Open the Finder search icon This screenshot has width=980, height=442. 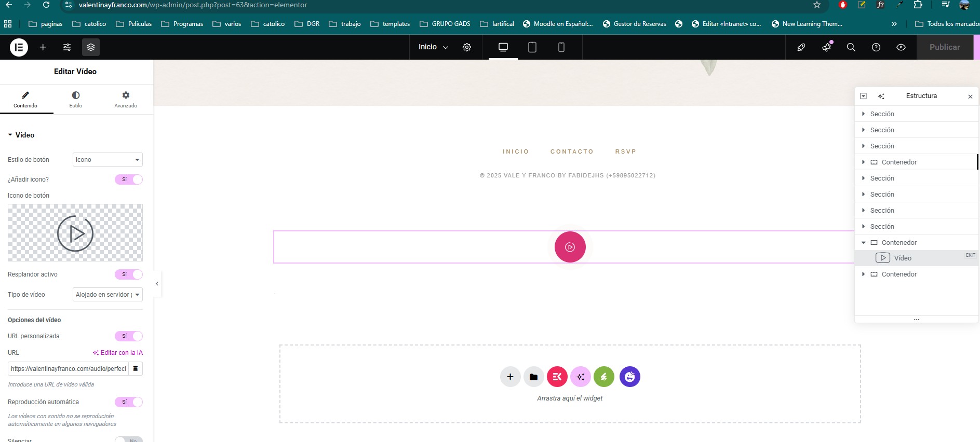(x=851, y=47)
